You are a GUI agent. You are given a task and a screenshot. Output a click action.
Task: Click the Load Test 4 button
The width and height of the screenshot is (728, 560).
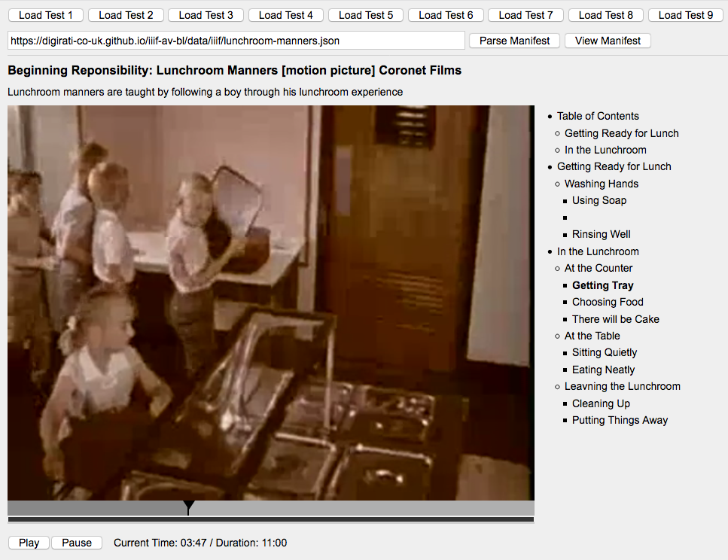click(285, 15)
